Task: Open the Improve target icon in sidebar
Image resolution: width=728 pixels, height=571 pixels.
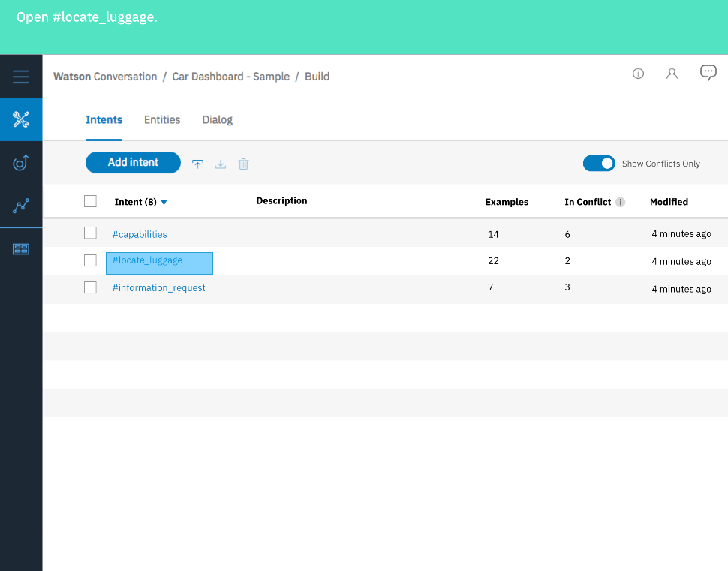Action: pos(21,163)
